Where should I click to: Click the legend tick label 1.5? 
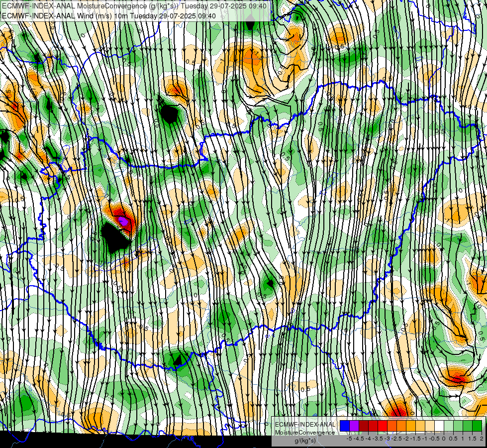click(472, 439)
